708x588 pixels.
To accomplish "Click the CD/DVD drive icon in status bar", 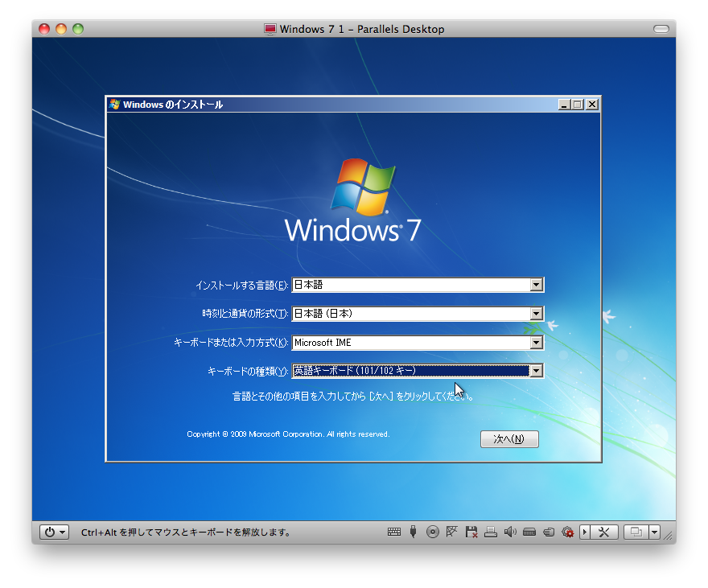I will pyautogui.click(x=432, y=532).
